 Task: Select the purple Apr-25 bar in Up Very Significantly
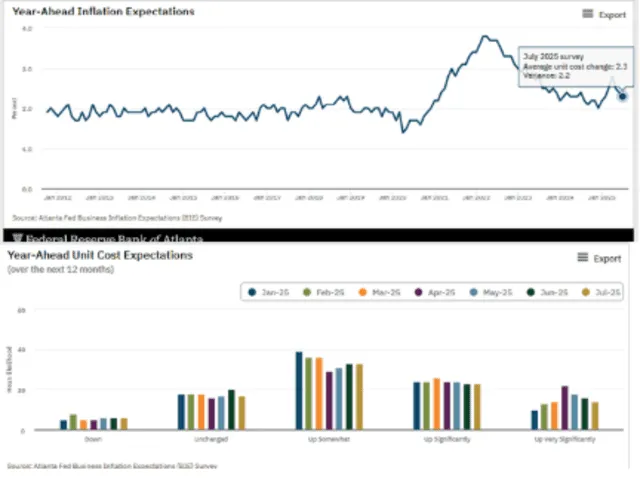coord(565,407)
